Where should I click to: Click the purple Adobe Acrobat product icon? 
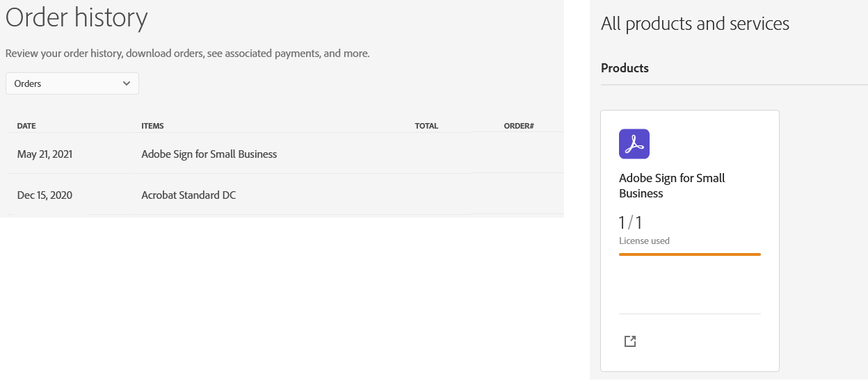click(x=634, y=144)
